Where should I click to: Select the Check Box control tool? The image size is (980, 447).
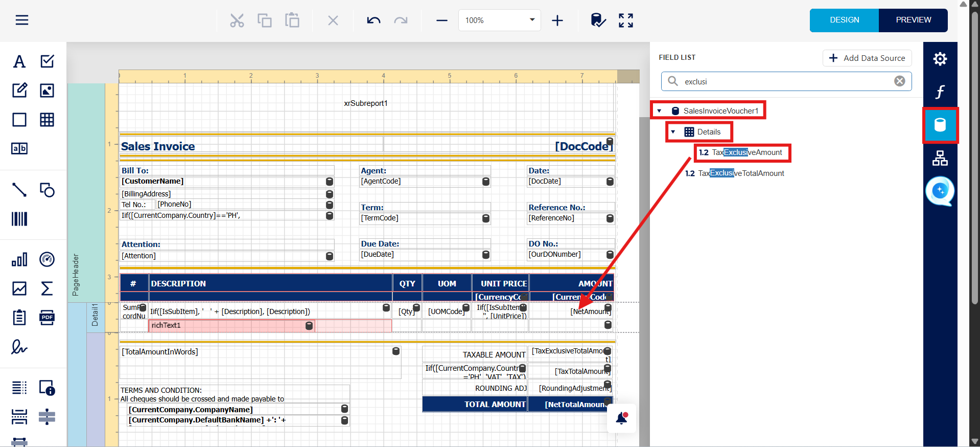47,61
